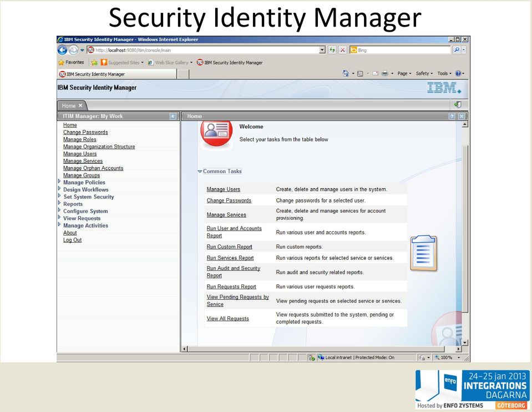Open the Safety menu
The height and width of the screenshot is (412, 532).
click(x=424, y=73)
